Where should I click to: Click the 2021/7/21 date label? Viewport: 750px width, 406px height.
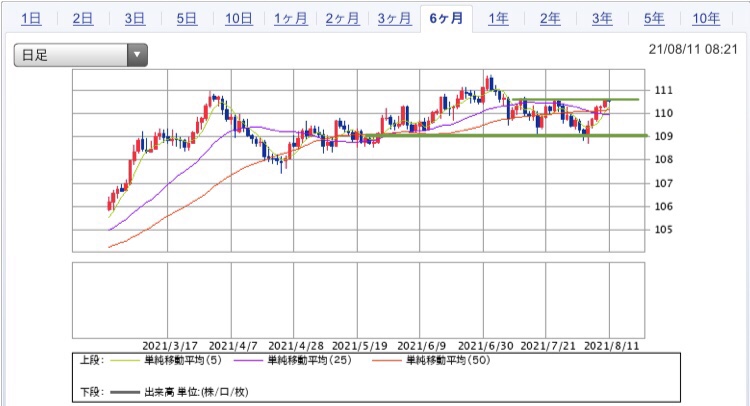548,346
